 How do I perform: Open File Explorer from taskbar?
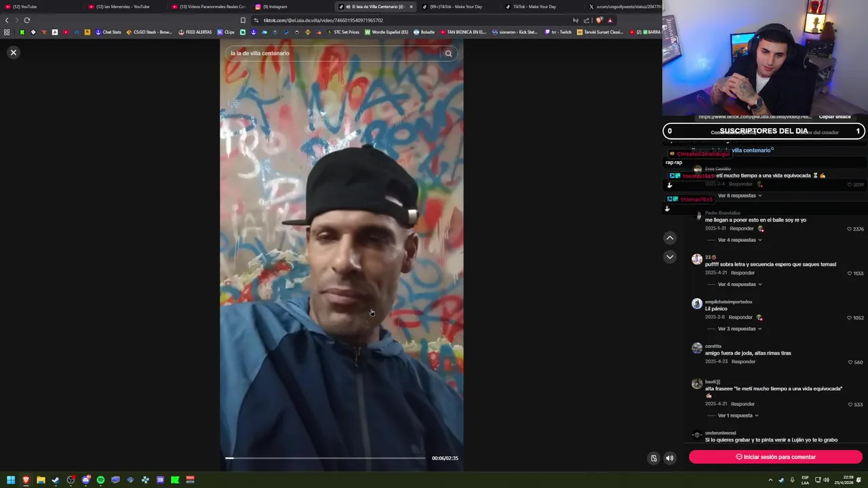(41, 480)
